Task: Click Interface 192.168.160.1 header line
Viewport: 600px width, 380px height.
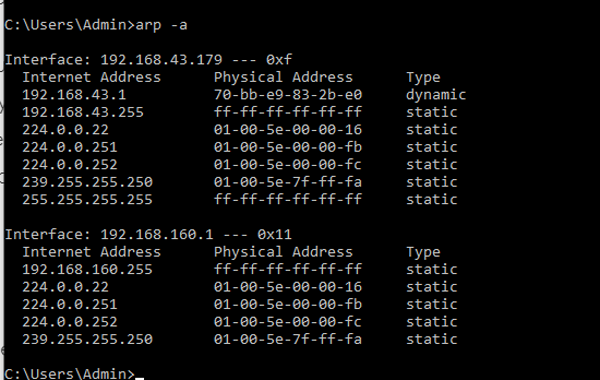Action: click(x=148, y=235)
